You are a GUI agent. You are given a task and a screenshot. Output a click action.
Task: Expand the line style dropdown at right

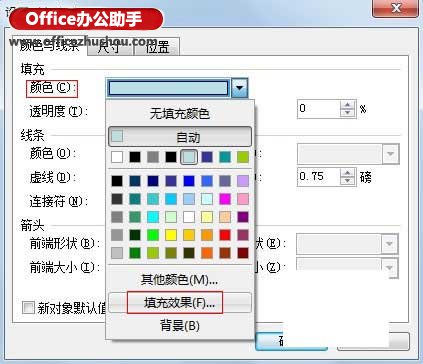point(390,154)
